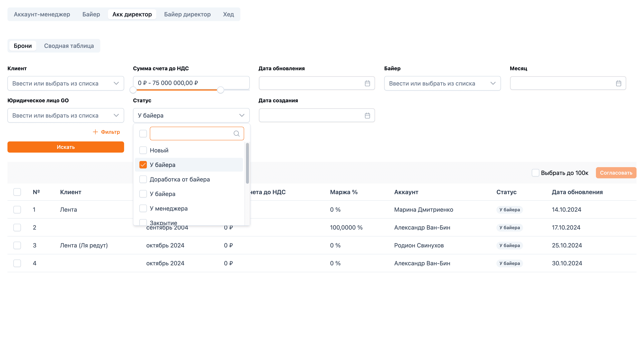
Task: Click the Статус column header
Action: [506, 192]
